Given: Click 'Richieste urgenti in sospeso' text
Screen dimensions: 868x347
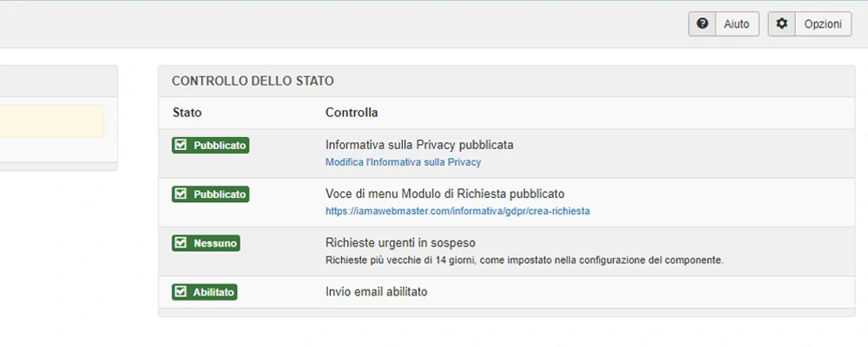Looking at the screenshot, I should tap(400, 243).
